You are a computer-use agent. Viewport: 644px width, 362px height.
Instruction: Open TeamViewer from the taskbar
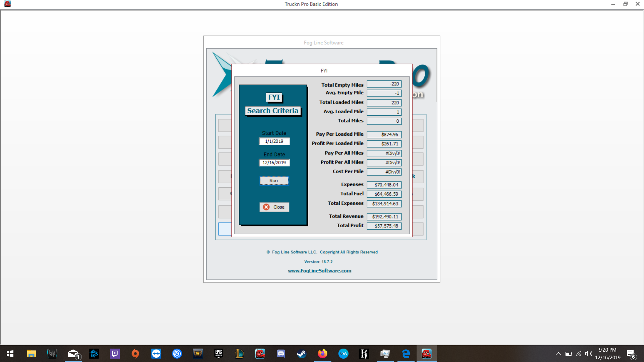[x=156, y=354]
